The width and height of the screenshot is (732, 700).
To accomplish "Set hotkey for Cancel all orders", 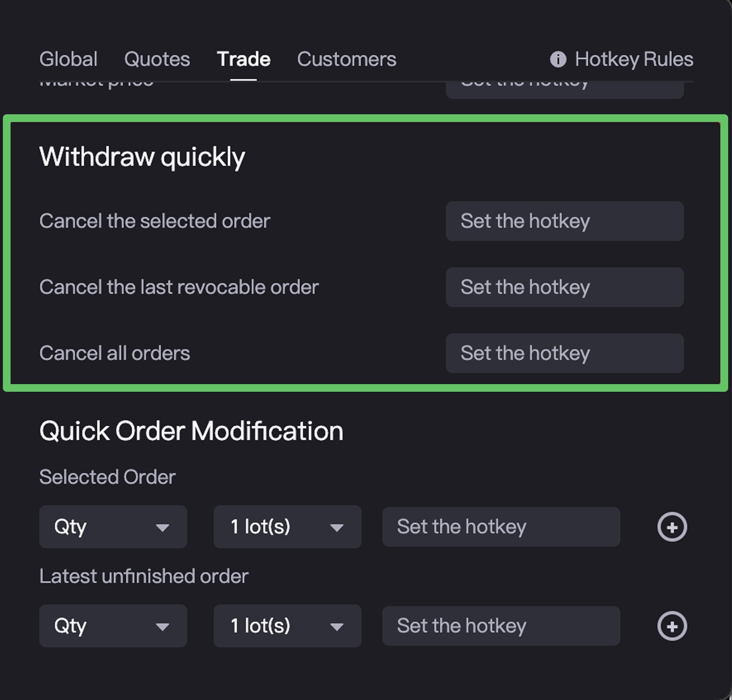I will 564,353.
